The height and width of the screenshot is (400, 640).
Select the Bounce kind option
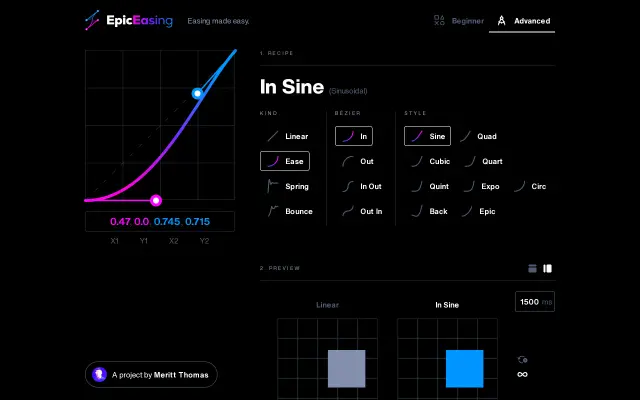point(289,211)
